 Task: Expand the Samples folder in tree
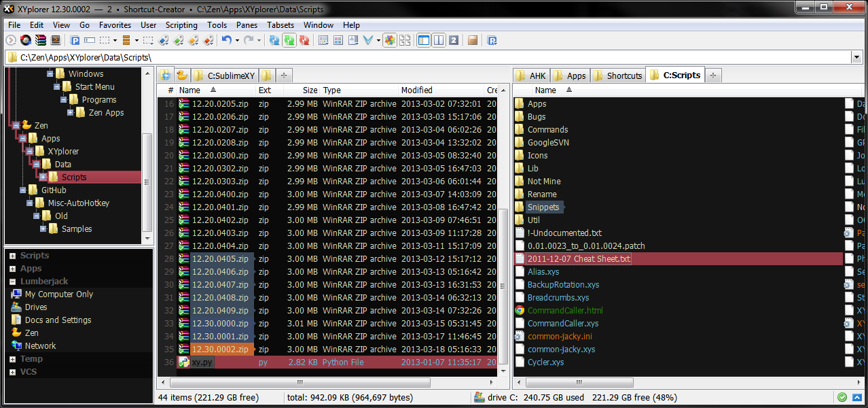[x=43, y=229]
